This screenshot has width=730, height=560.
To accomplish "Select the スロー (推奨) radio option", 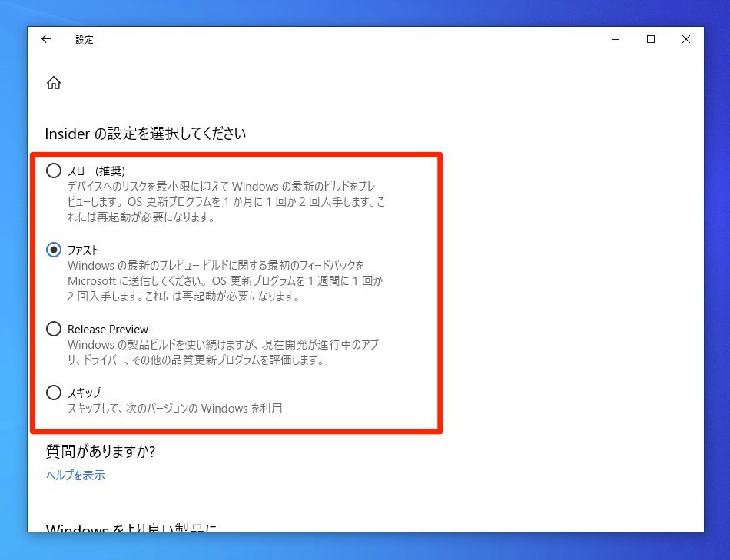I will tap(54, 171).
